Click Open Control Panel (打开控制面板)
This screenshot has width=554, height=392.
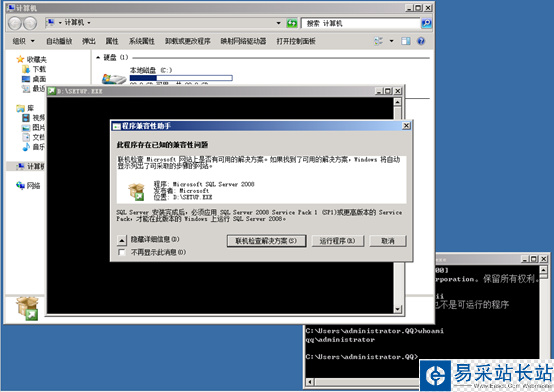point(296,41)
